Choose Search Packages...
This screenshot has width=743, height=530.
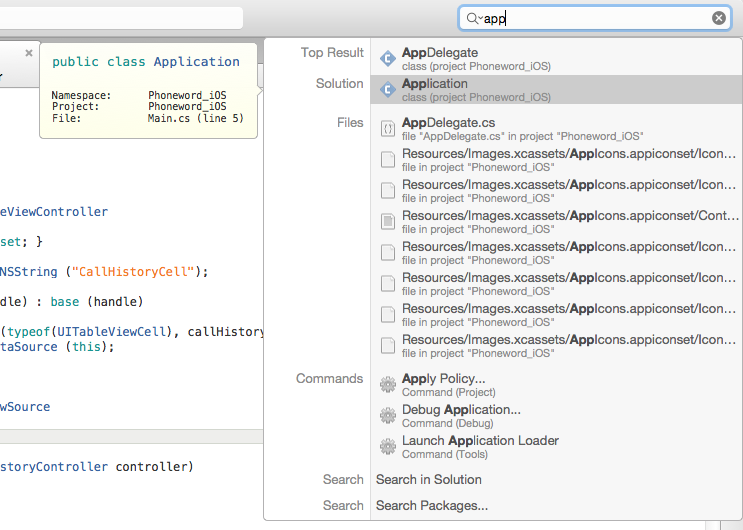pyautogui.click(x=432, y=506)
